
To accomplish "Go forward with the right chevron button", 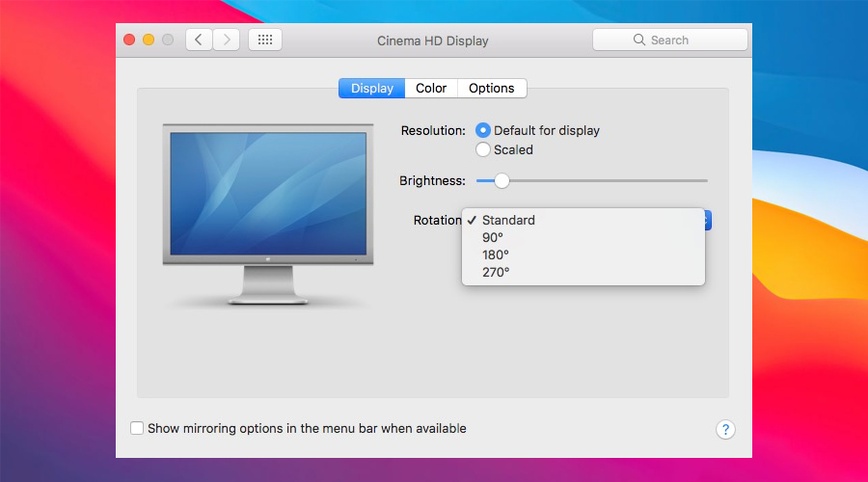I will click(x=227, y=40).
